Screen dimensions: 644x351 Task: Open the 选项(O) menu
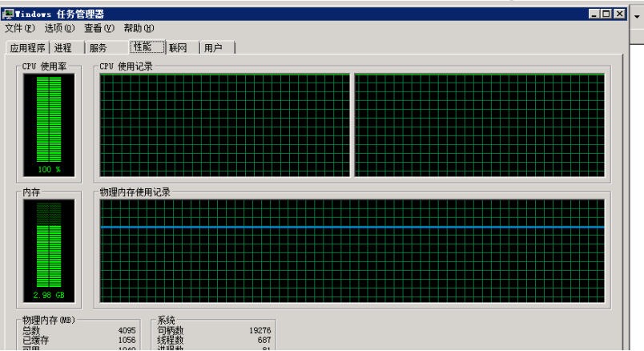[x=59, y=28]
